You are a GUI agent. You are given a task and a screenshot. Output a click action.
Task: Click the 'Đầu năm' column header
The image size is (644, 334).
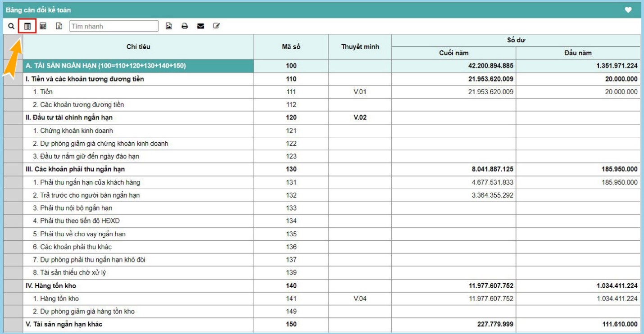click(578, 53)
